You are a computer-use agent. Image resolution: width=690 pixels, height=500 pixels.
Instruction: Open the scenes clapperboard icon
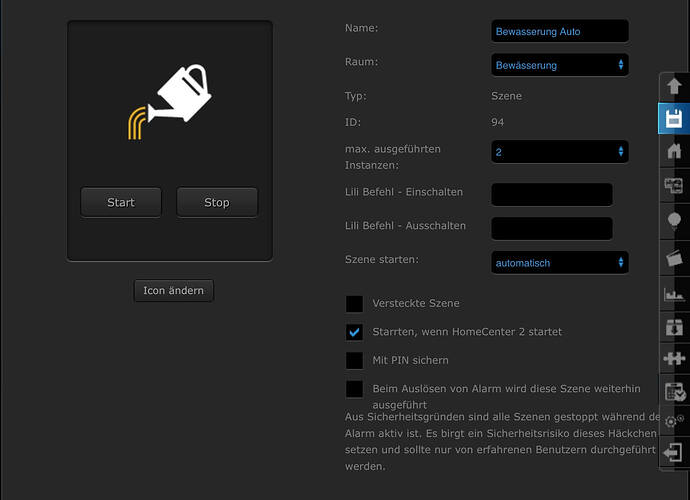[x=674, y=257]
